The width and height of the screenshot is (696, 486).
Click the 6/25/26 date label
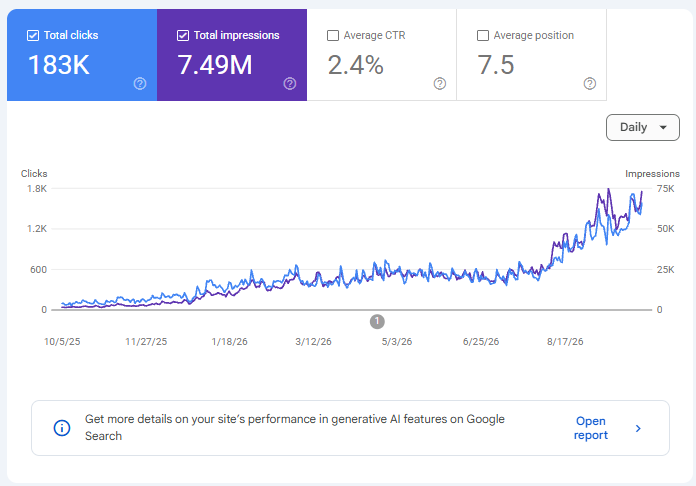point(481,342)
